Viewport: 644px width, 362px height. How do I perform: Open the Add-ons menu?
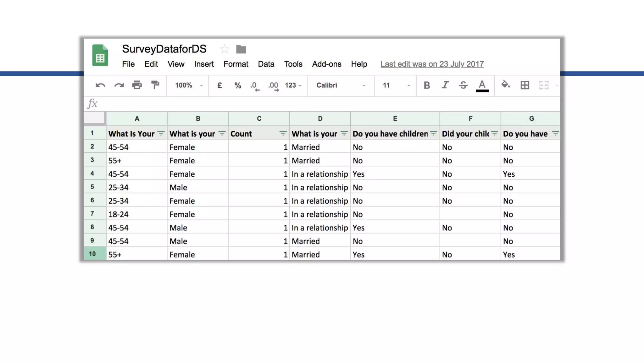pyautogui.click(x=326, y=64)
